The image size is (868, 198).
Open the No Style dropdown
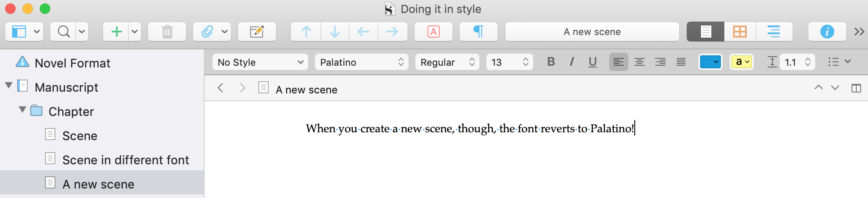click(260, 62)
